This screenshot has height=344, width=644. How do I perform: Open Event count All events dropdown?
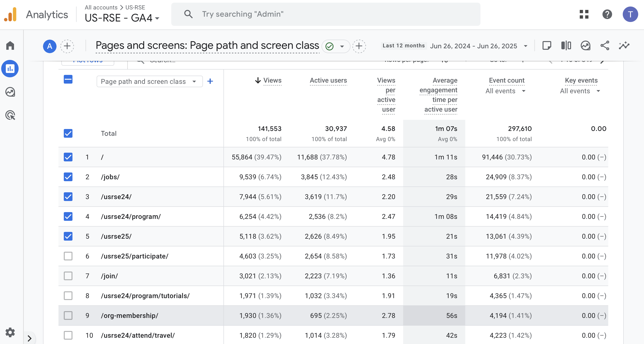505,91
